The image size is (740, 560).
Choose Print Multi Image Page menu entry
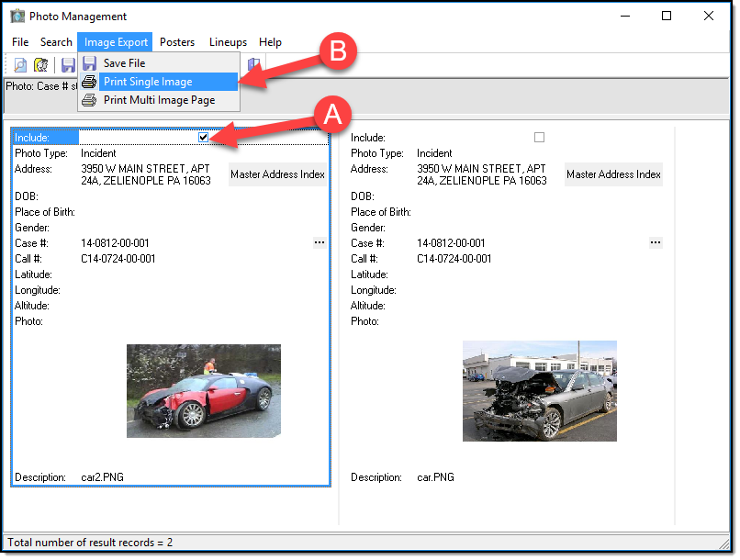159,100
